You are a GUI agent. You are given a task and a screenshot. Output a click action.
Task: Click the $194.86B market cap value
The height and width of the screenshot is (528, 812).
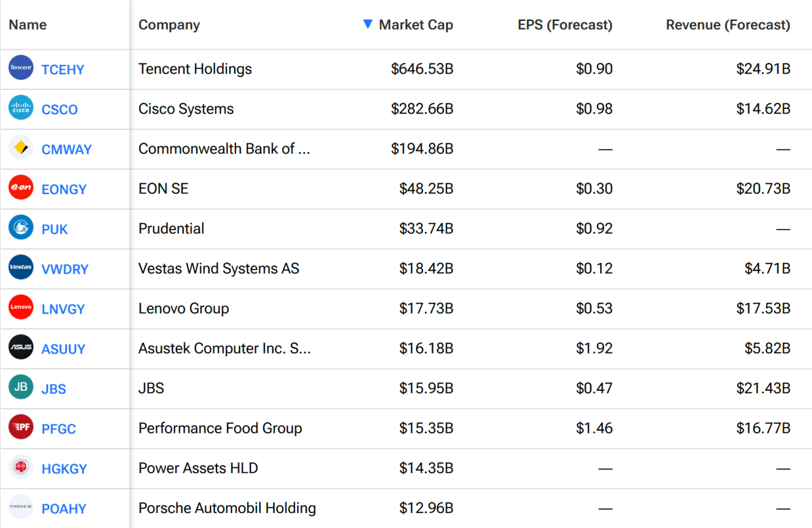coord(422,149)
